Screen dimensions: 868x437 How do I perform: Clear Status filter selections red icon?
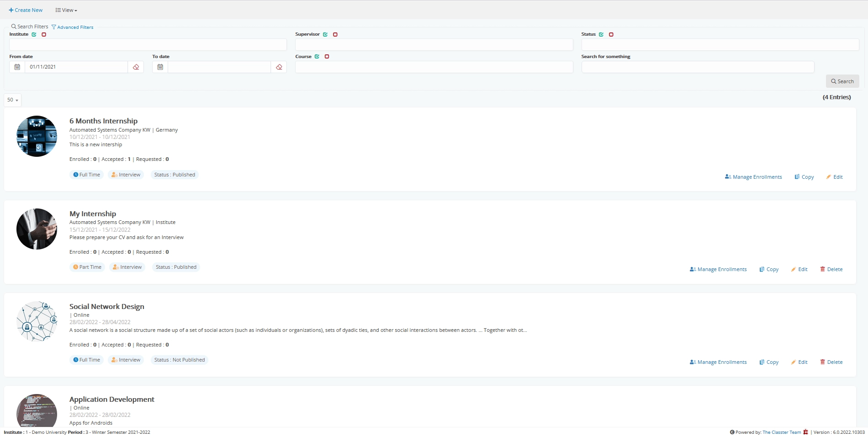pos(611,34)
